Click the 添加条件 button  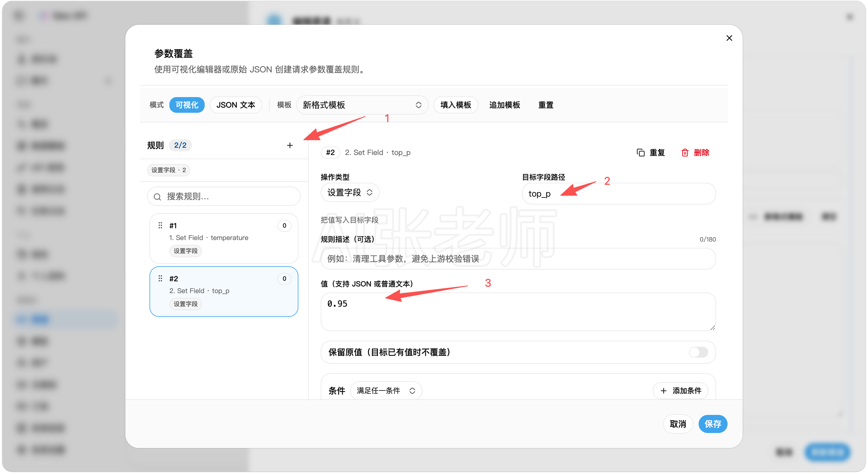point(680,390)
